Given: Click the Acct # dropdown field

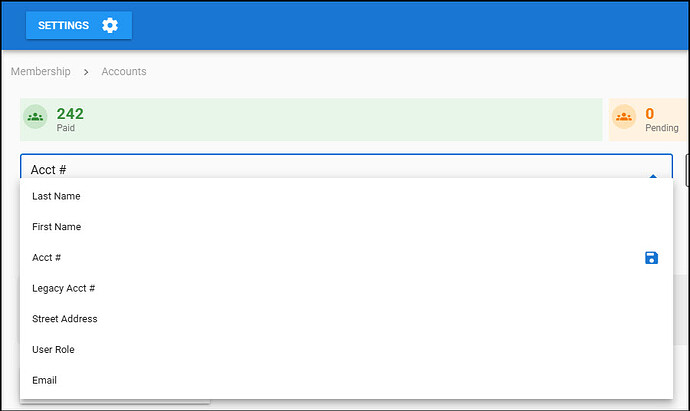Looking at the screenshot, I should click(x=330, y=169).
